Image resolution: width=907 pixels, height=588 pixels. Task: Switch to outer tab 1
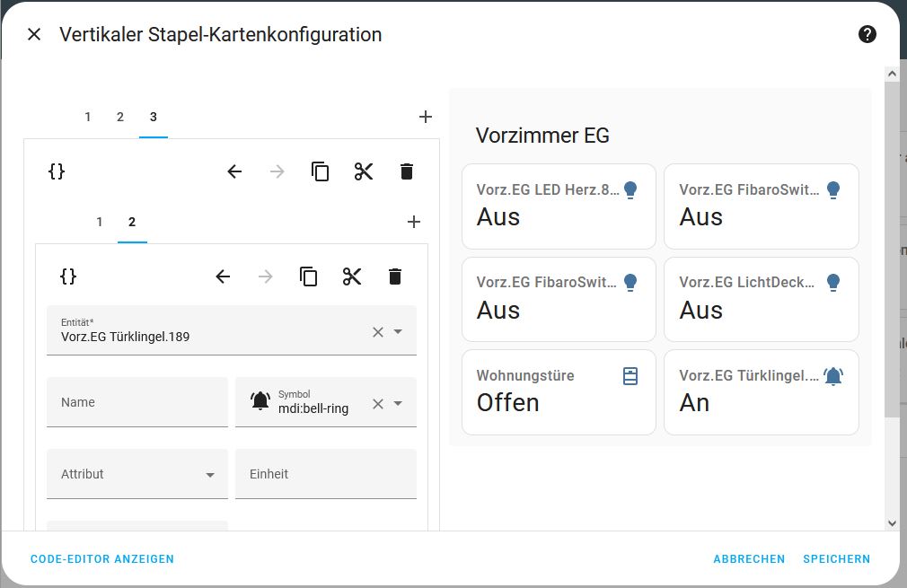click(88, 117)
